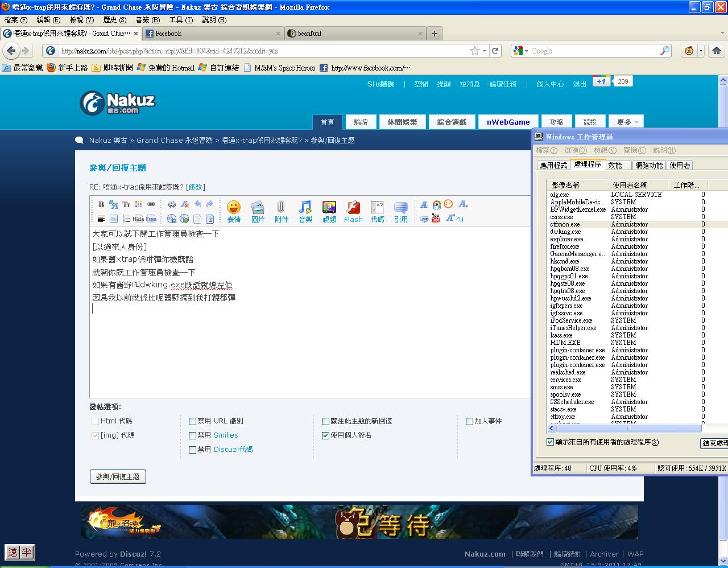Submit with 參與/回復主題 button
The height and width of the screenshot is (568, 728).
pyautogui.click(x=118, y=476)
